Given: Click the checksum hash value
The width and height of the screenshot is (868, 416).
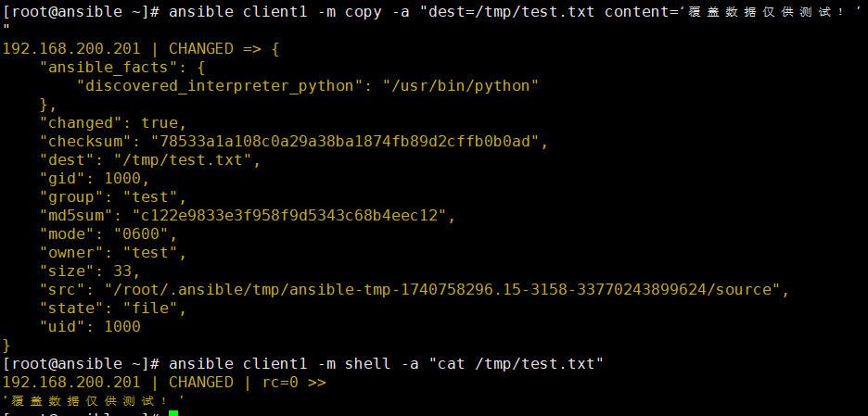Looking at the screenshot, I should [350, 142].
